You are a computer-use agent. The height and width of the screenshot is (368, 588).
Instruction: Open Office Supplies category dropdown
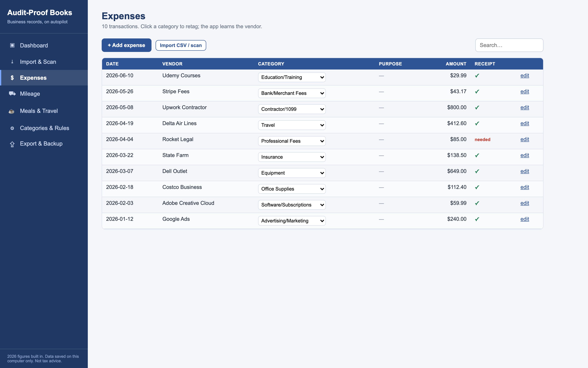tap(292, 189)
